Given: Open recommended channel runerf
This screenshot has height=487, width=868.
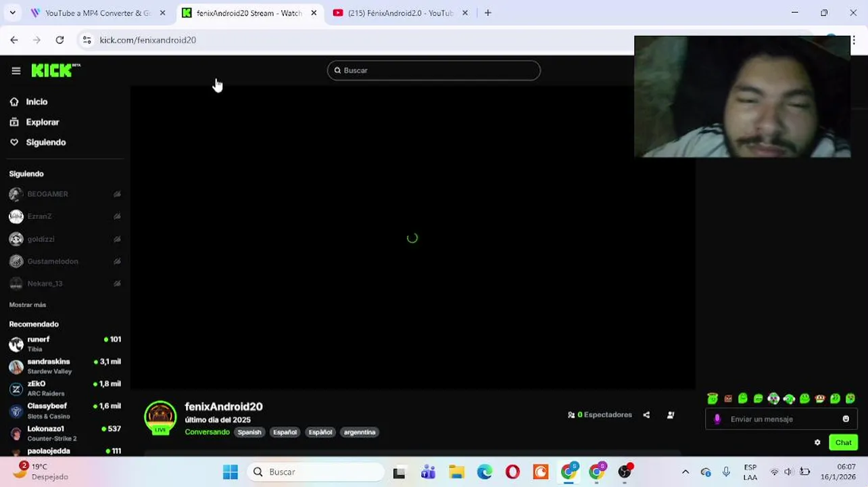Looking at the screenshot, I should (x=65, y=344).
